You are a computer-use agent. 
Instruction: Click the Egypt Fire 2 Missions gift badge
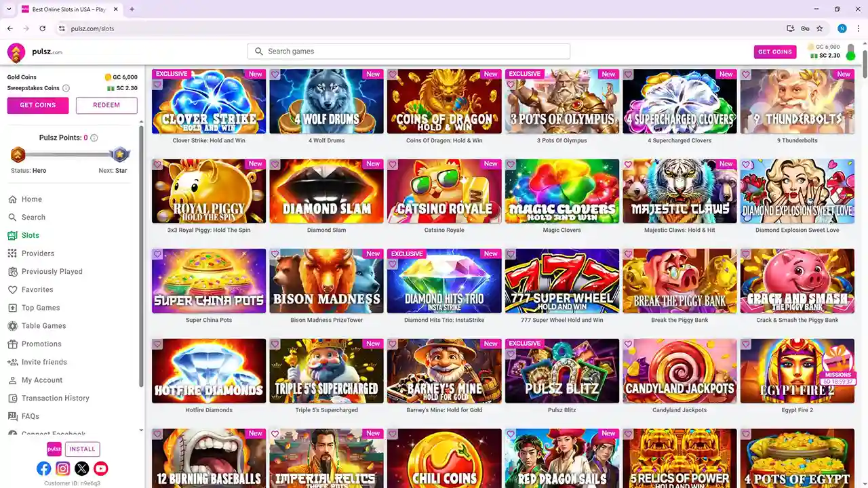838,366
